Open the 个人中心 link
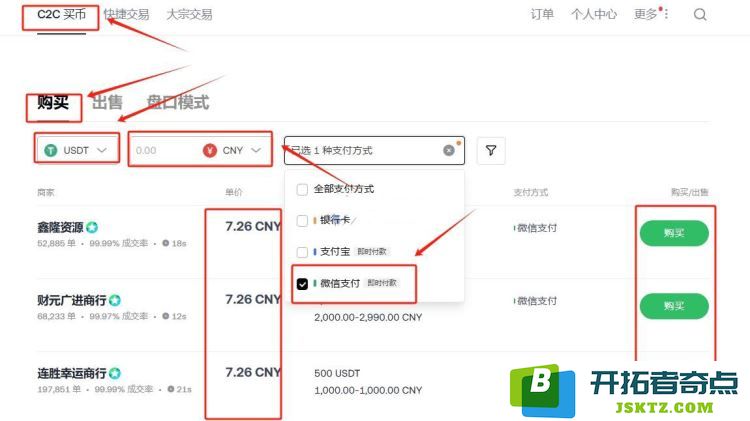 pyautogui.click(x=594, y=14)
